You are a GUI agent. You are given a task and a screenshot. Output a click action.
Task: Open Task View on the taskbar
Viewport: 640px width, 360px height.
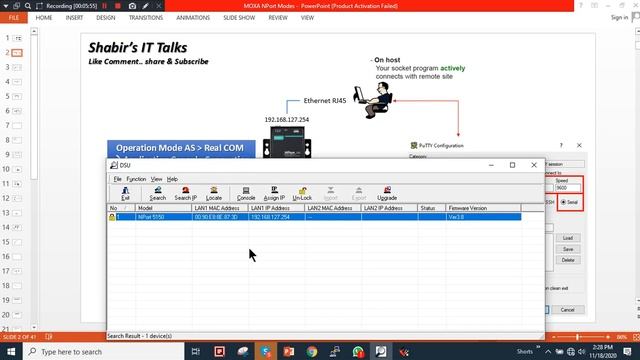(x=196, y=351)
